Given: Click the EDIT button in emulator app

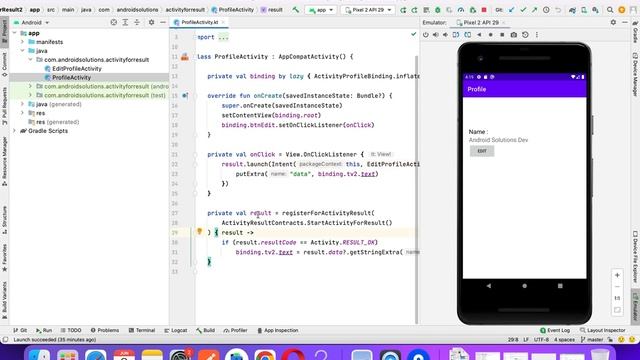Looking at the screenshot, I should coord(482,151).
